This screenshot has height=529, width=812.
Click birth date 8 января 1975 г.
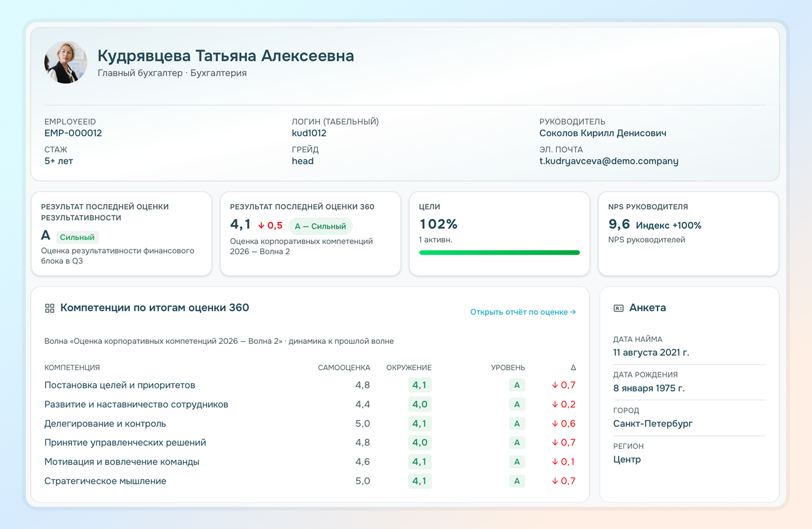point(649,388)
